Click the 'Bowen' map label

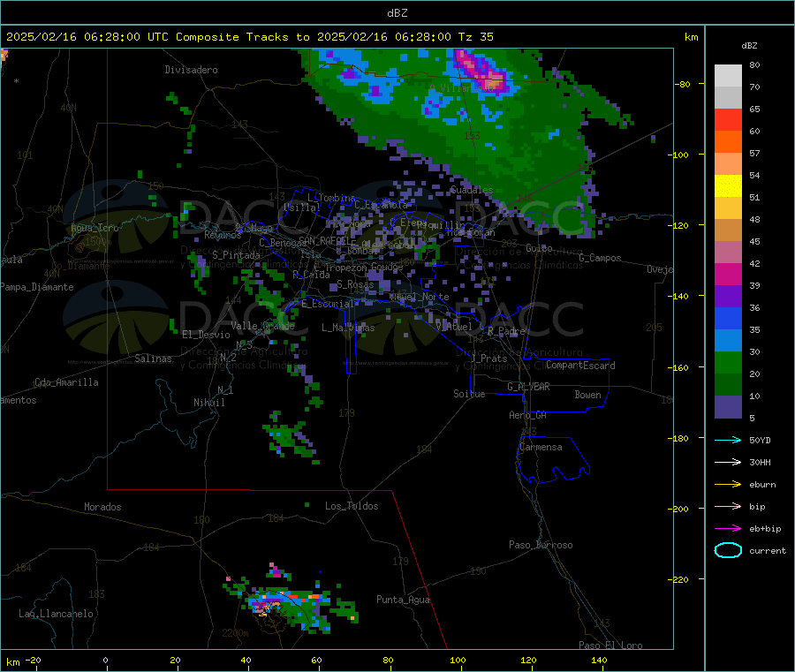(587, 395)
